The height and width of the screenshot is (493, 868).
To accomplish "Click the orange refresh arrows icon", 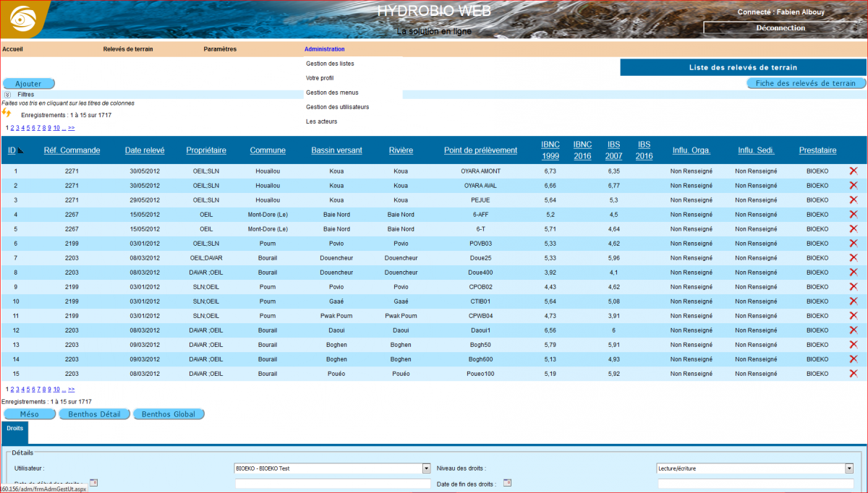I will point(7,113).
